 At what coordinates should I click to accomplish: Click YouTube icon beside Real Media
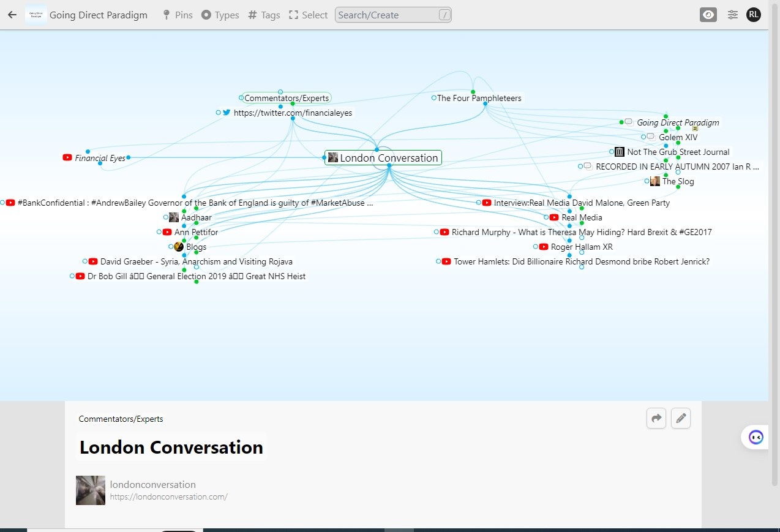pos(554,217)
